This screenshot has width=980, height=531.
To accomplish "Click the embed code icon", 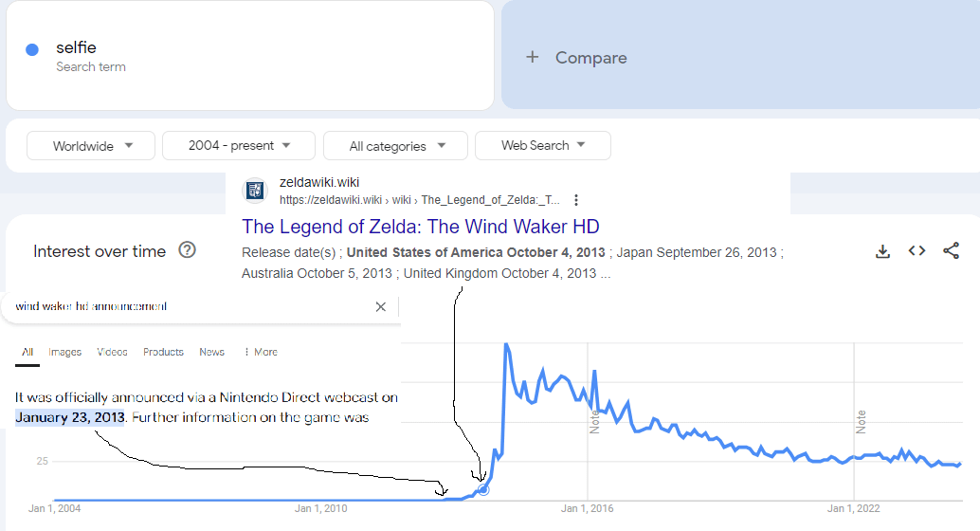I will (916, 251).
